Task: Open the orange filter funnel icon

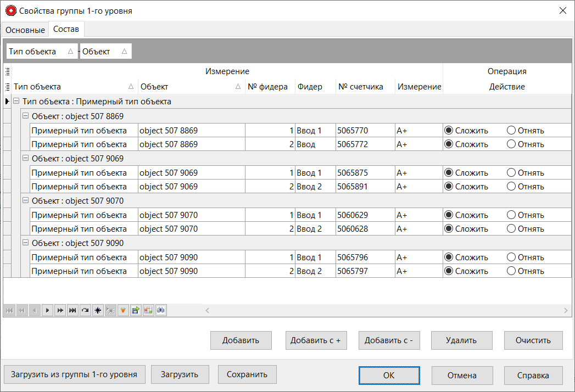Action: point(123,311)
